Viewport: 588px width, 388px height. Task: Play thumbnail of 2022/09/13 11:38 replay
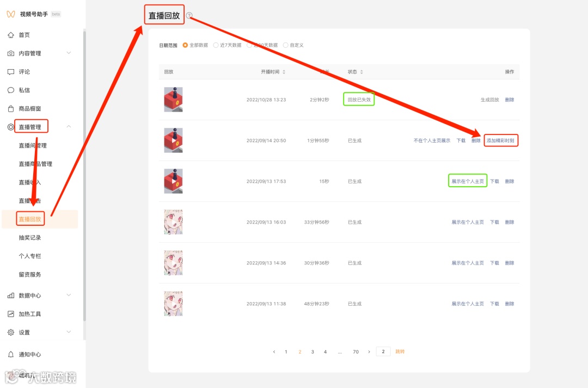[x=173, y=304]
